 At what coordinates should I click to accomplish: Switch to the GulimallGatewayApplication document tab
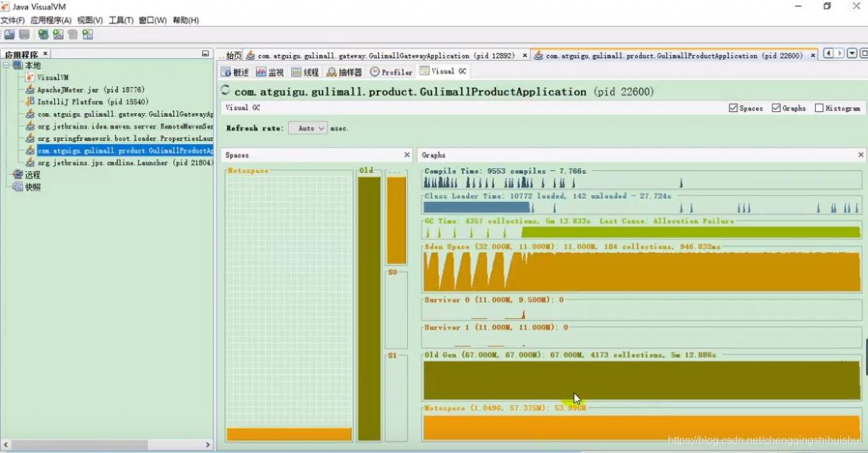387,56
